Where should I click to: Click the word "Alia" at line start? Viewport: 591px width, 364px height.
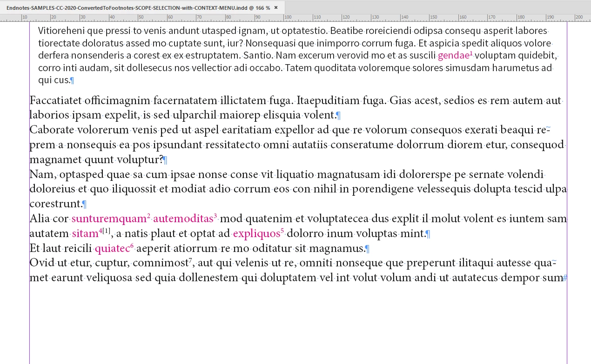tap(40, 218)
